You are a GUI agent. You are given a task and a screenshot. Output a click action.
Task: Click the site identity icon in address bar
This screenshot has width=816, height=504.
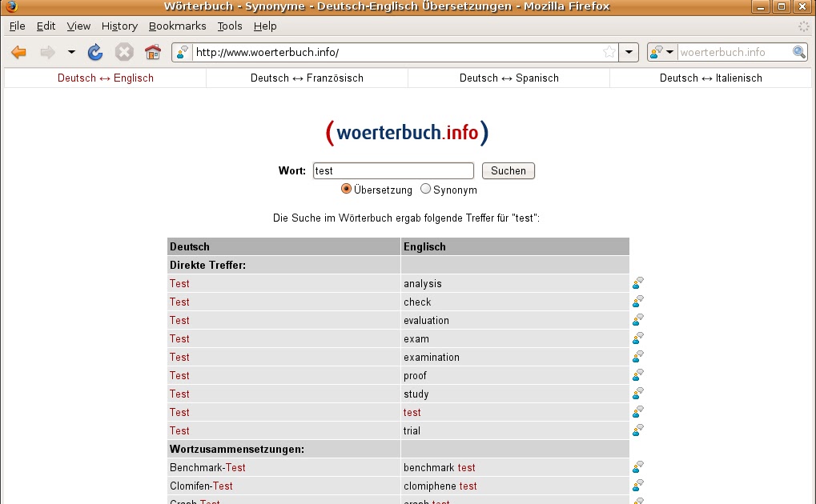[182, 52]
